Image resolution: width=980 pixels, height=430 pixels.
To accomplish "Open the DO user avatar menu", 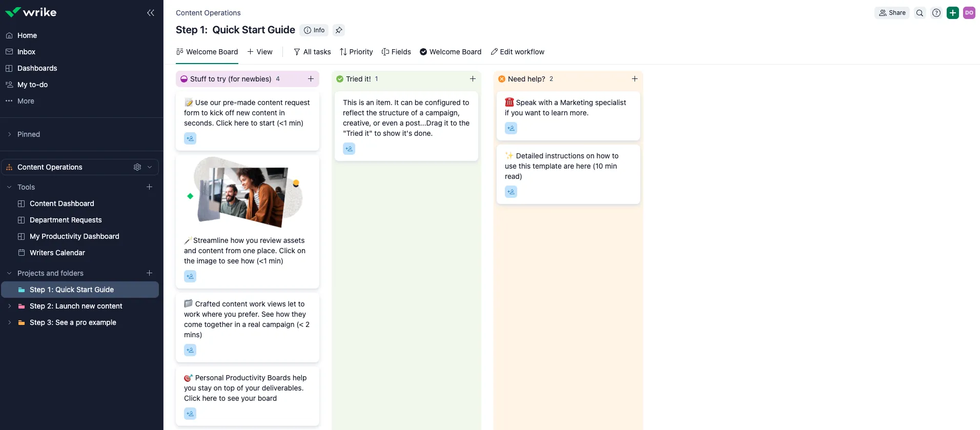I will coord(969,13).
